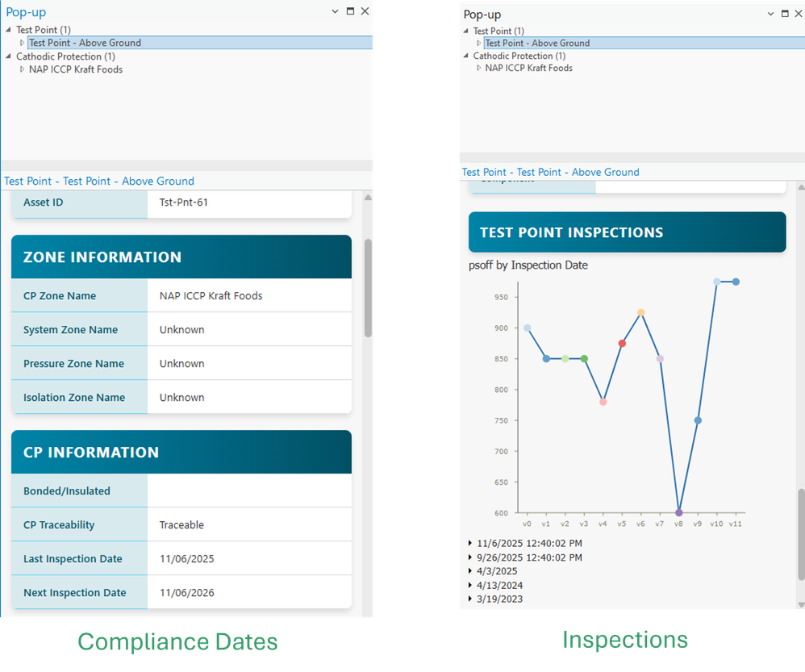Close the right Pop-up pane

point(799,14)
